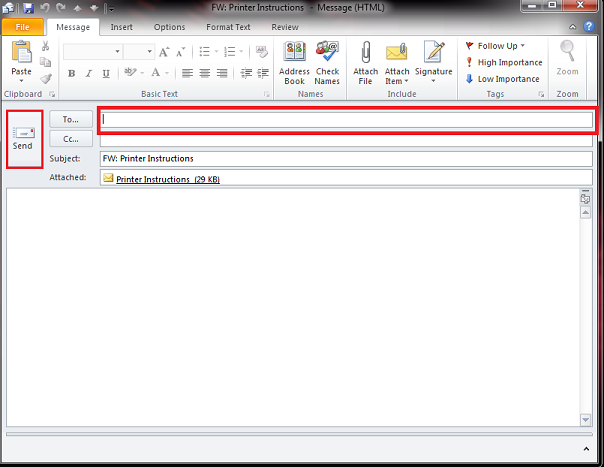Click the Copy icon in Clipboard group
Viewport: 604px width, 467px height.
click(45, 62)
